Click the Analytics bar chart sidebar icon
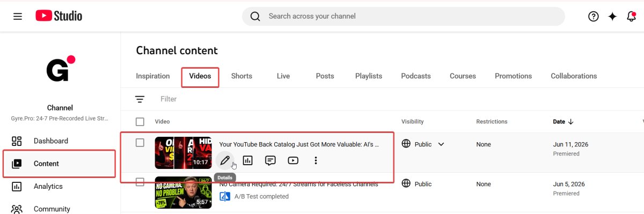This screenshot has height=214, width=644. (x=17, y=186)
